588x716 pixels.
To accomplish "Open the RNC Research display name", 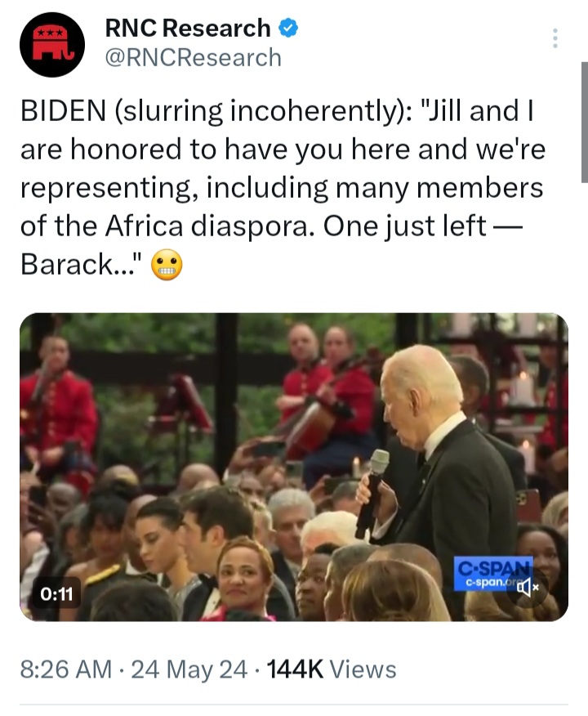I will [188, 29].
